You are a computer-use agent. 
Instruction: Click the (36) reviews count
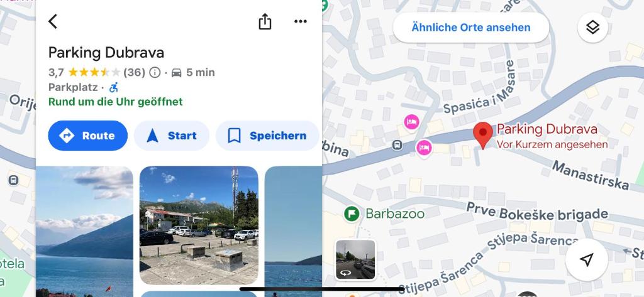click(135, 73)
